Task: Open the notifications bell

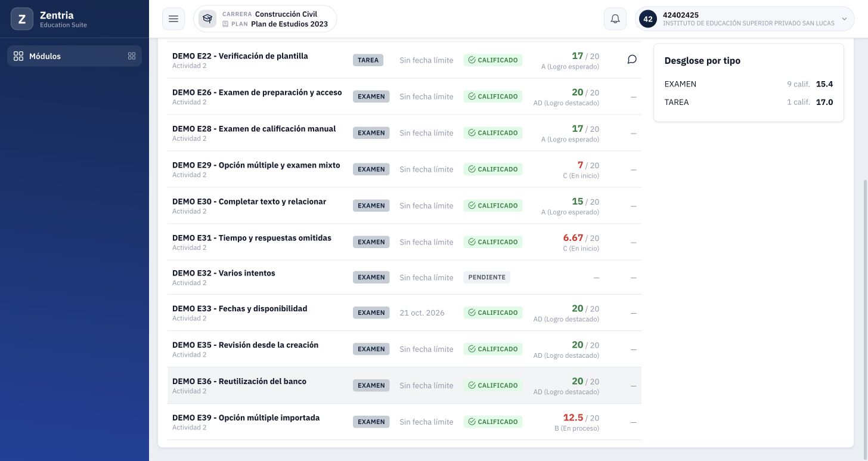Action: (x=615, y=19)
